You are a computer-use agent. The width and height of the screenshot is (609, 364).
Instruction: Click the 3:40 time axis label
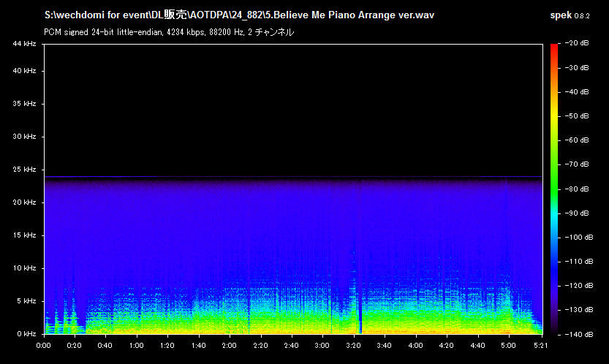coord(384,346)
